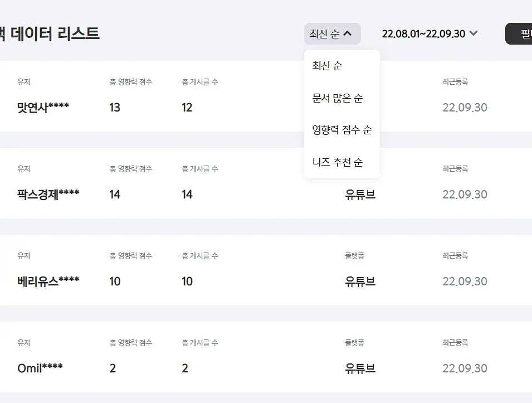The height and width of the screenshot is (403, 532).
Task: Click the up chevron beside 최신 순
Action: (348, 33)
